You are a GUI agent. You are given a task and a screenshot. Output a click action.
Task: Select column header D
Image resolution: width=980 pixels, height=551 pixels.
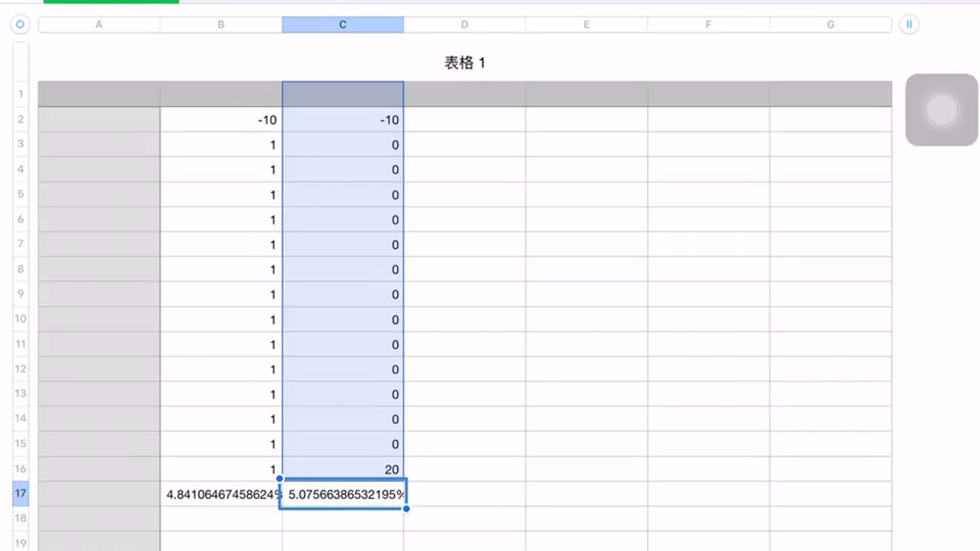[465, 24]
